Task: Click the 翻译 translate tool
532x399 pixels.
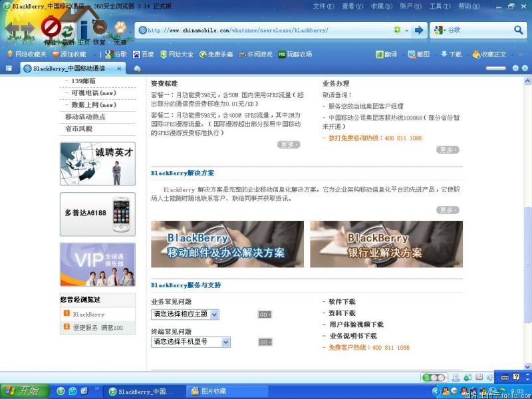Action: [x=386, y=55]
